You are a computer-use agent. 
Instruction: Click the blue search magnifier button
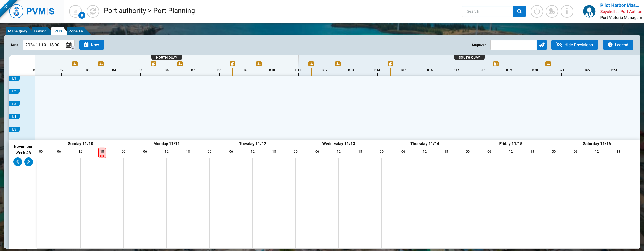click(x=519, y=11)
